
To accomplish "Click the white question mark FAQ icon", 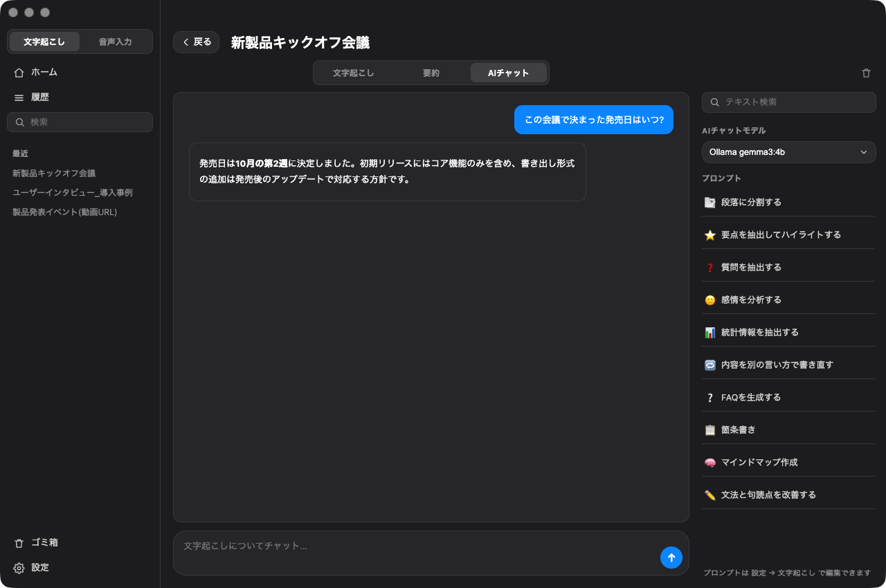I will point(709,398).
